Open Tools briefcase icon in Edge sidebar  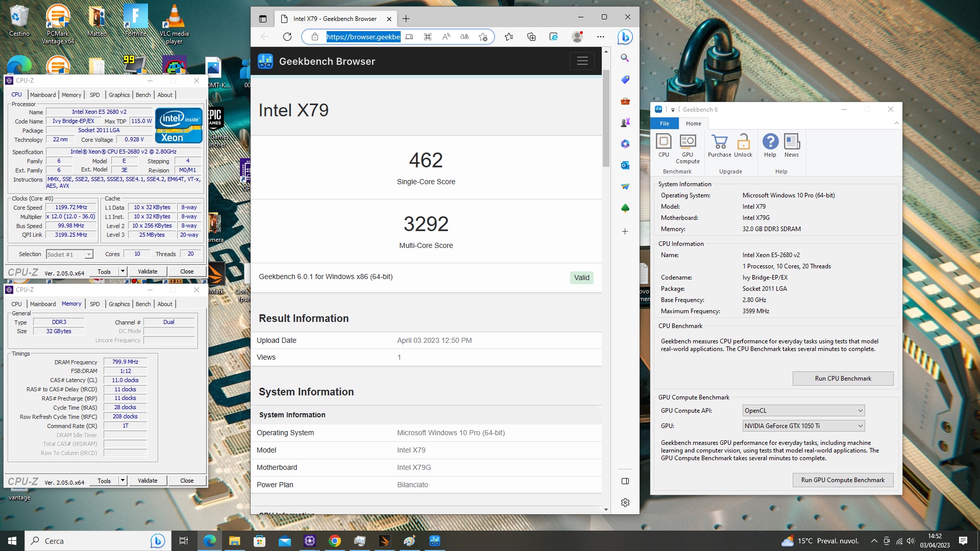(625, 101)
